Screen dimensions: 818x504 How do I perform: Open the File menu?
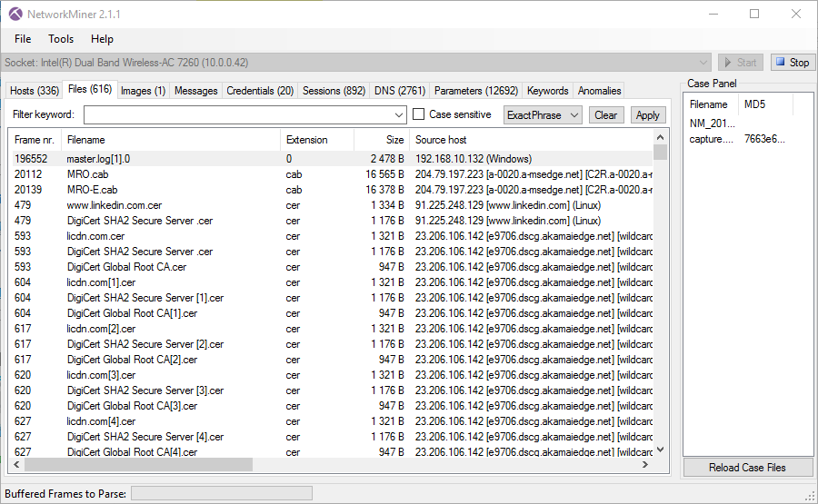23,39
